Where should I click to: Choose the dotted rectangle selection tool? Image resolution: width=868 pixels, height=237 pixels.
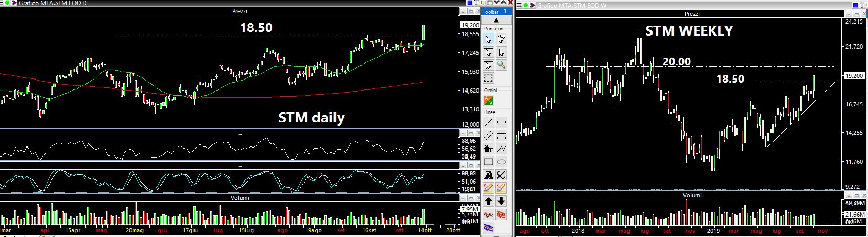(x=489, y=78)
